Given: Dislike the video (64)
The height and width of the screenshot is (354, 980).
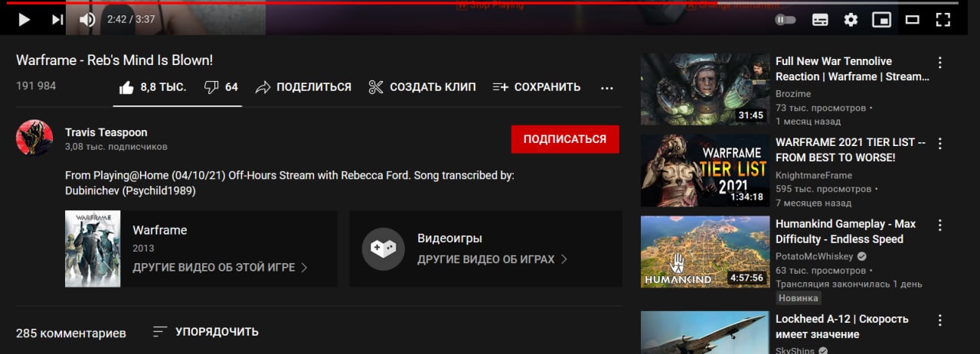Looking at the screenshot, I should pyautogui.click(x=221, y=87).
